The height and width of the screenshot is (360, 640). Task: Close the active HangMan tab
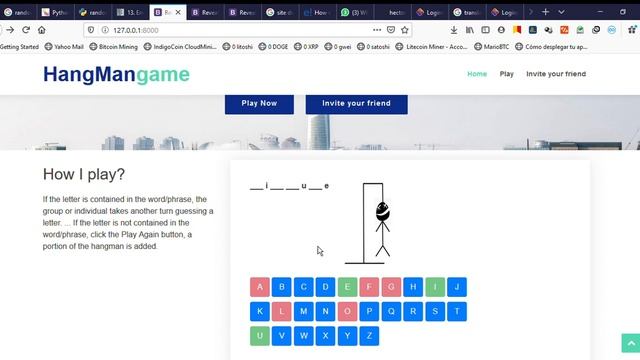click(x=178, y=12)
